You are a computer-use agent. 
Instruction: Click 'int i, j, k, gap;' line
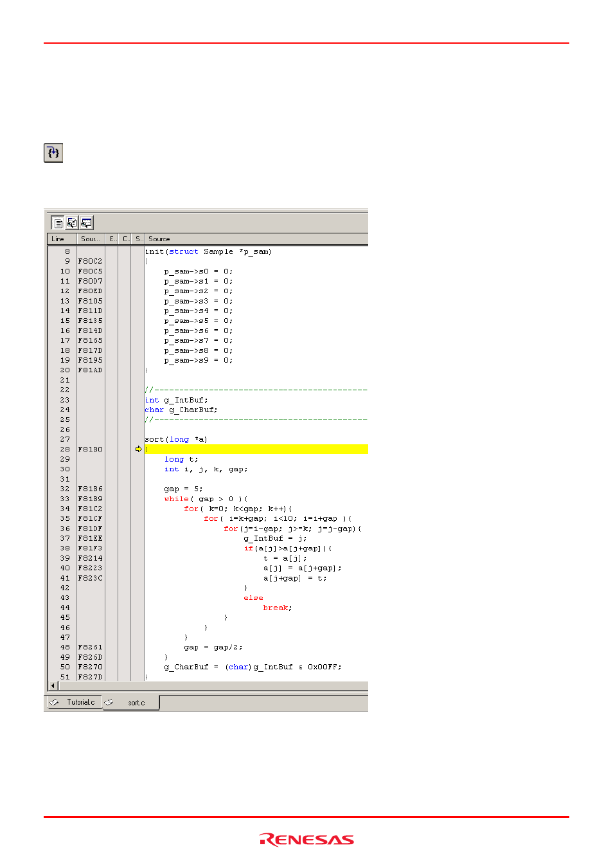206,469
